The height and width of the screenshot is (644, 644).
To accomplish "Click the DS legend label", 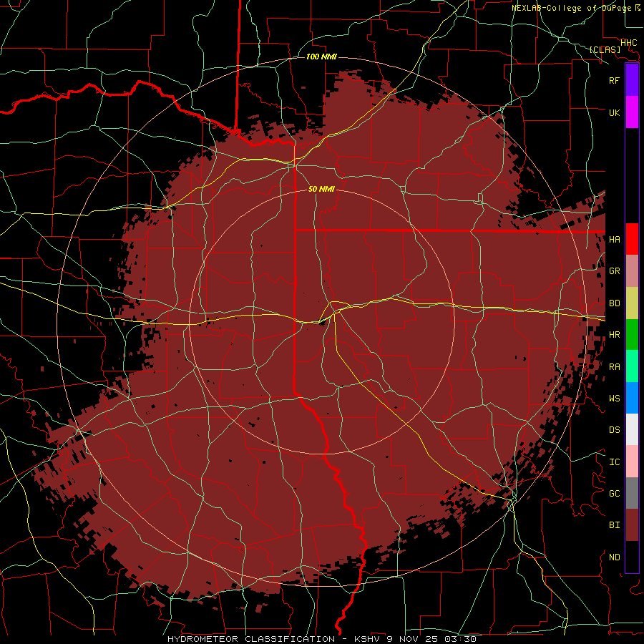I will [x=615, y=430].
